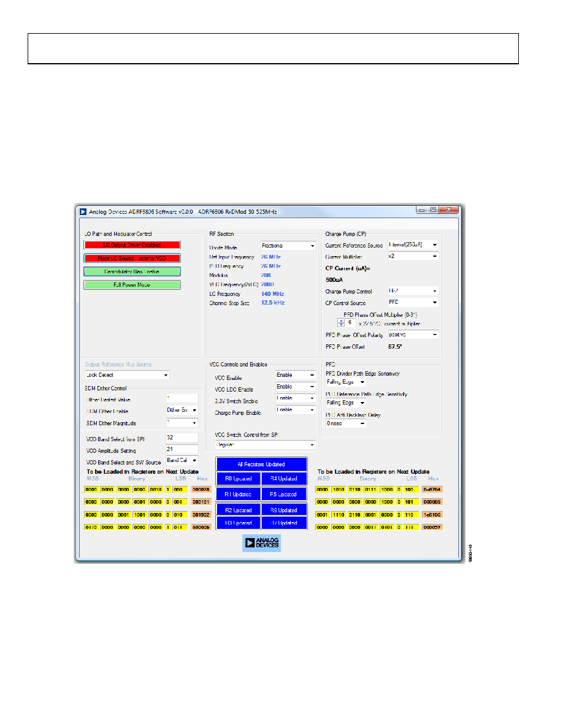The height and width of the screenshot is (728, 563).
Task: Open the Current Reference Source dropdown
Action: 413,245
